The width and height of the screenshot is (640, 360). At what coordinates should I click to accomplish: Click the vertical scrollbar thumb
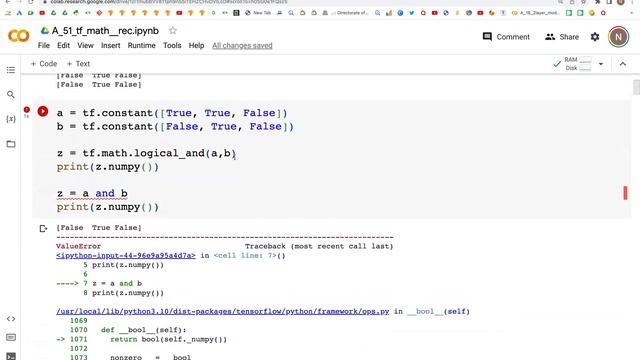pos(636,87)
